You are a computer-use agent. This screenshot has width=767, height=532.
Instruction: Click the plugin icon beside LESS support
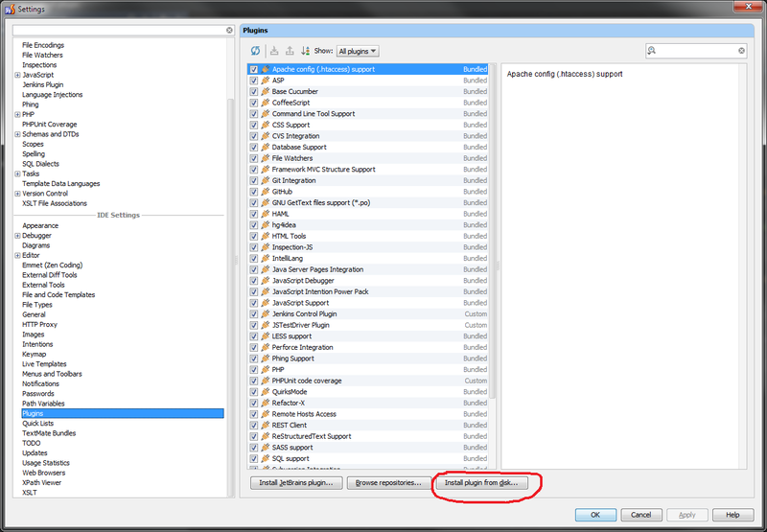pyautogui.click(x=266, y=335)
